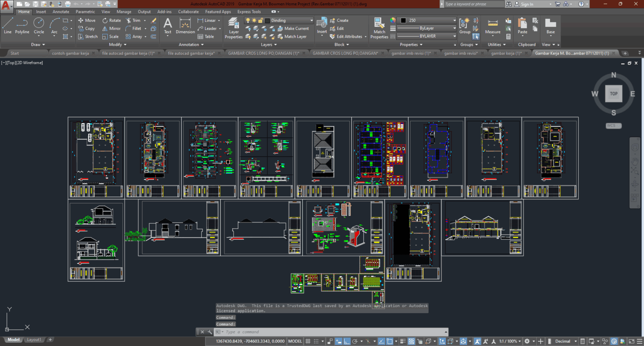The height and width of the screenshot is (346, 644).
Task: Switch to the Layout1 tab
Action: [x=34, y=339]
